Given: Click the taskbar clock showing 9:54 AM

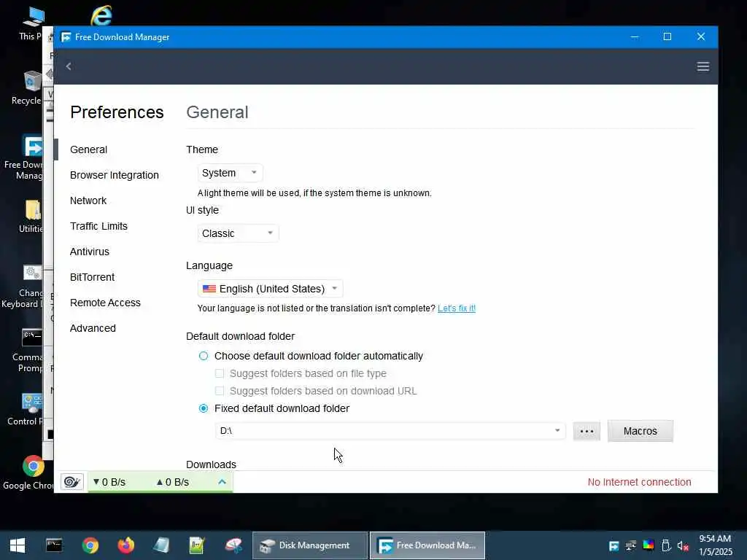Looking at the screenshot, I should [x=715, y=545].
